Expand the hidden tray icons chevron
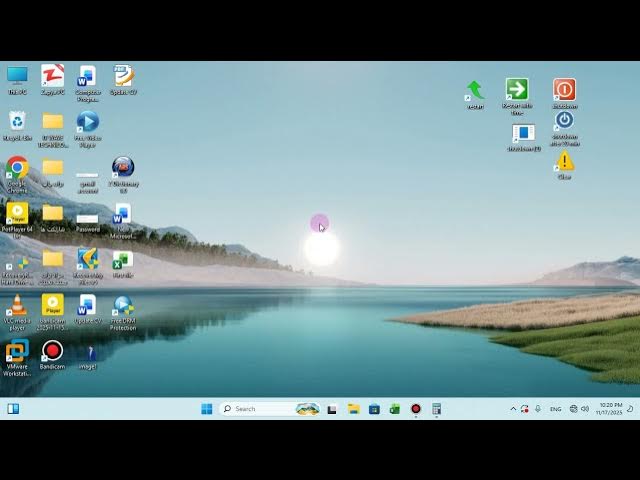Viewport: 640px width, 480px height. [x=513, y=409]
